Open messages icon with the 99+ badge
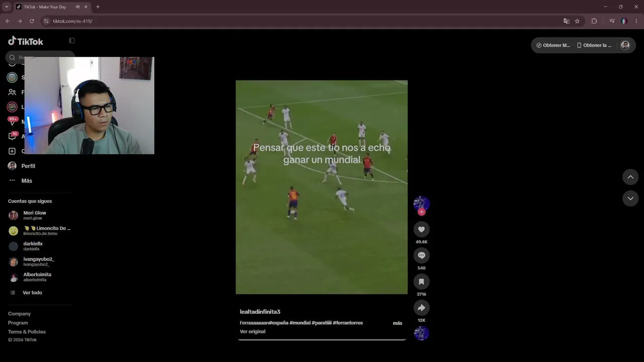644x362 pixels. tap(13, 122)
